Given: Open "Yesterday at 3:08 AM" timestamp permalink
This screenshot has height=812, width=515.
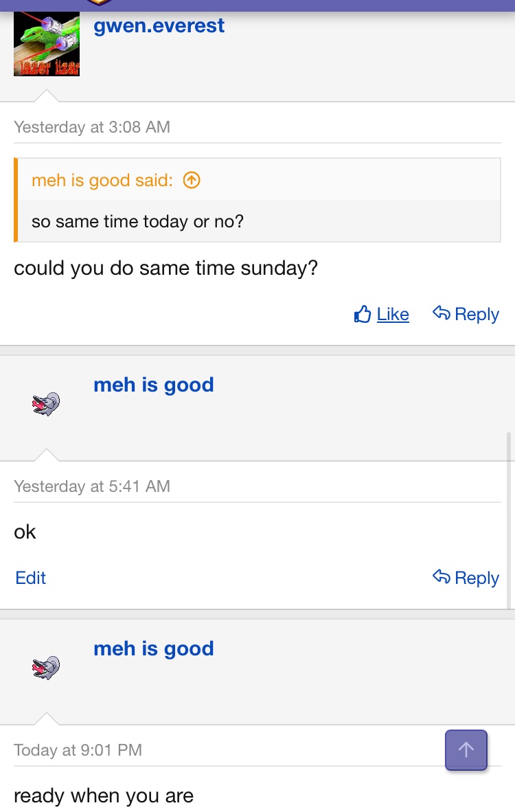Looking at the screenshot, I should (92, 127).
